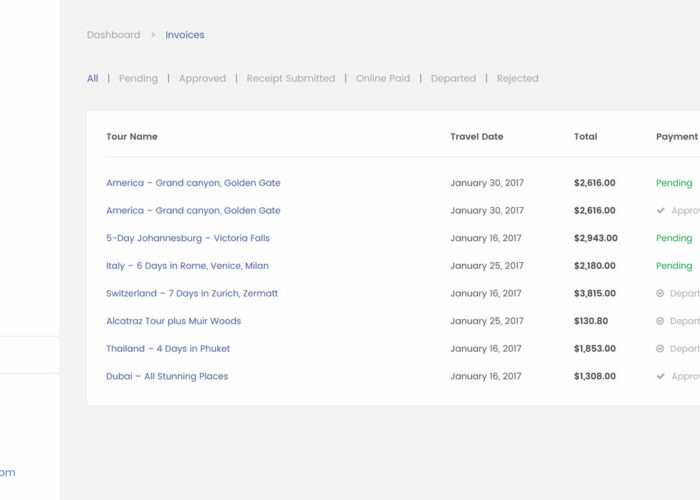700x500 pixels.
Task: Filter invoices by Pending tab
Action: tap(138, 78)
